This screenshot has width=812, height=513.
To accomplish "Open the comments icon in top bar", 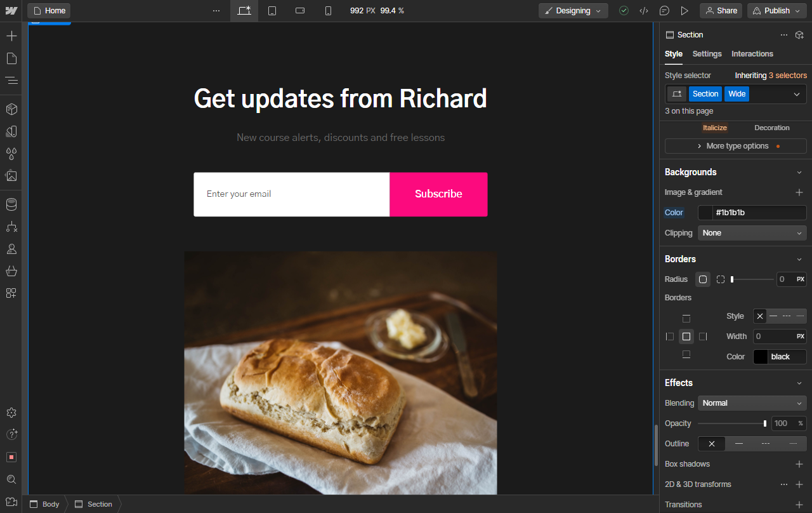I will 664,11.
